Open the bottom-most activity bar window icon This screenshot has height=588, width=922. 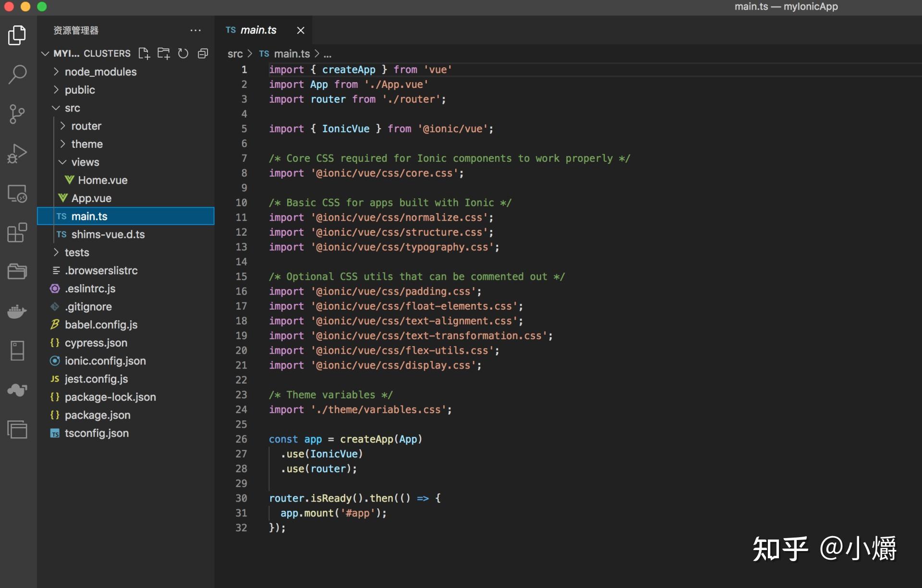pos(17,429)
